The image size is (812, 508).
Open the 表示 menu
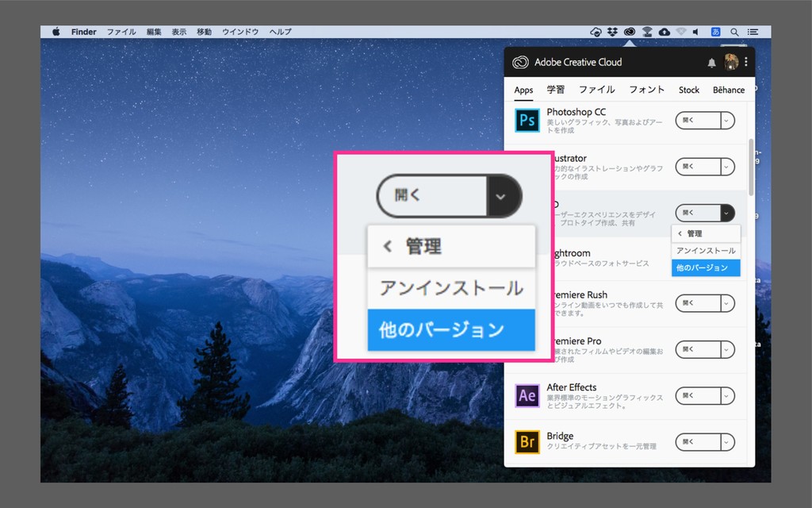[x=179, y=32]
